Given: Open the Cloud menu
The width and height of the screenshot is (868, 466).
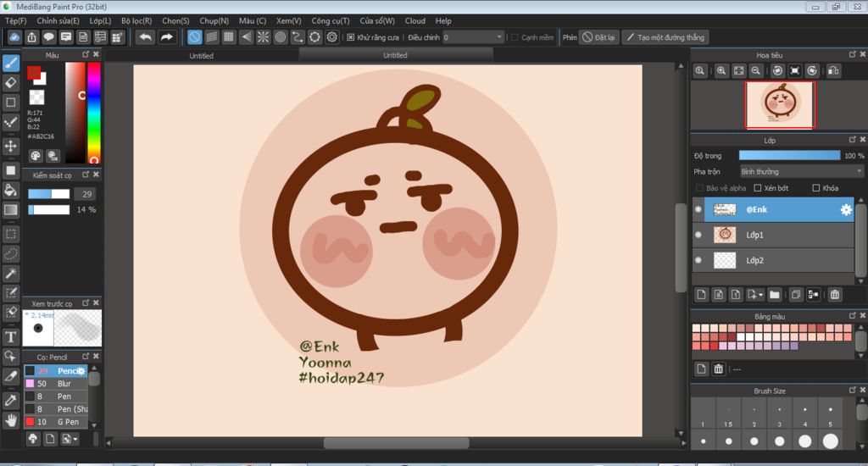Looking at the screenshot, I should click(415, 21).
